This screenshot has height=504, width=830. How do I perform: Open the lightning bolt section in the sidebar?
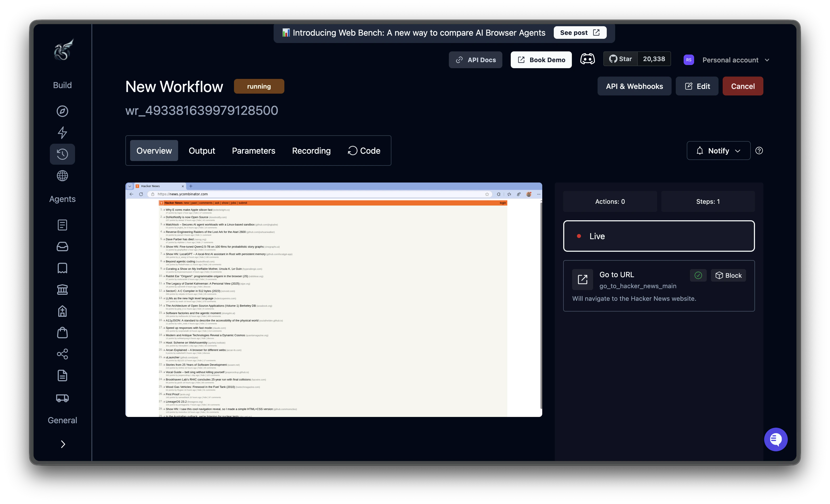click(x=62, y=133)
